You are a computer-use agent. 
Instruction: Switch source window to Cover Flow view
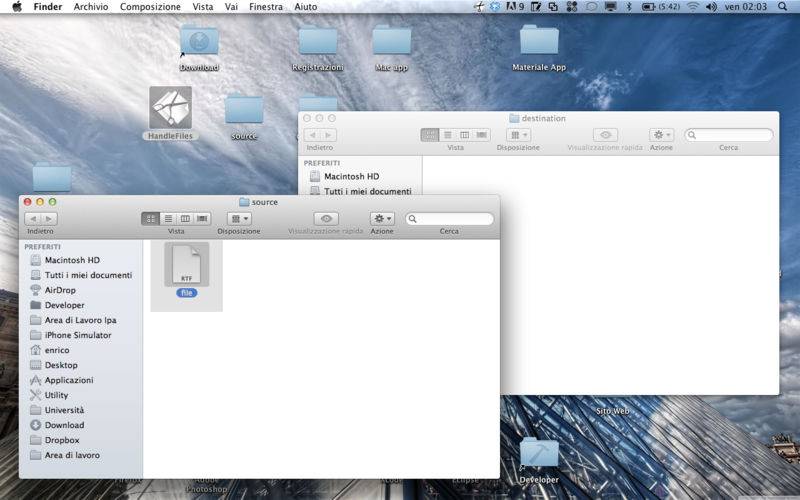[202, 219]
